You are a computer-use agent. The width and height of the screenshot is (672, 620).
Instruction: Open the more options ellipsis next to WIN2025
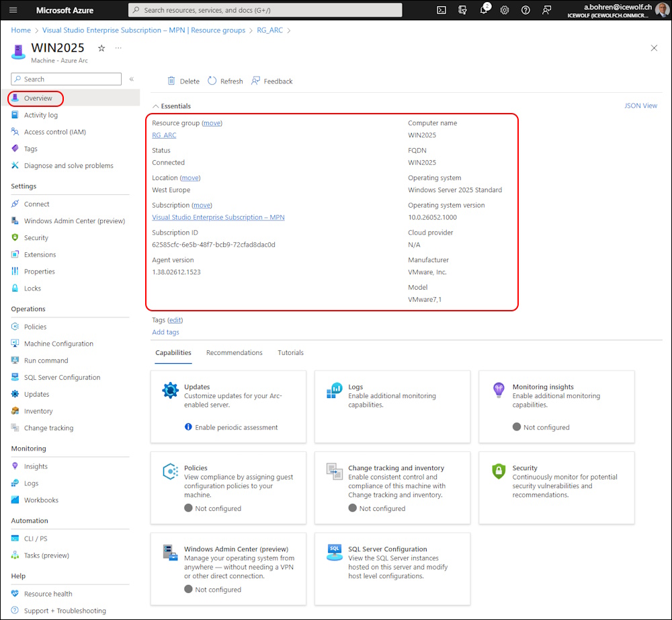coord(118,48)
